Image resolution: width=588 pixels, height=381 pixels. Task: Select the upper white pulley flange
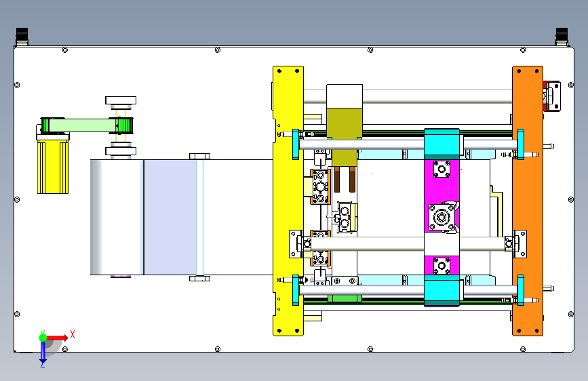[x=121, y=100]
